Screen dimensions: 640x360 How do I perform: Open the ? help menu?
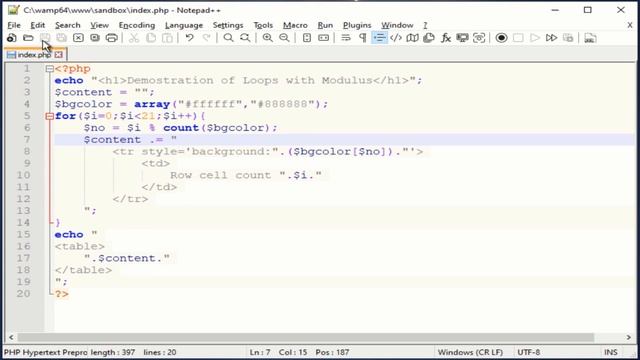[x=425, y=25]
